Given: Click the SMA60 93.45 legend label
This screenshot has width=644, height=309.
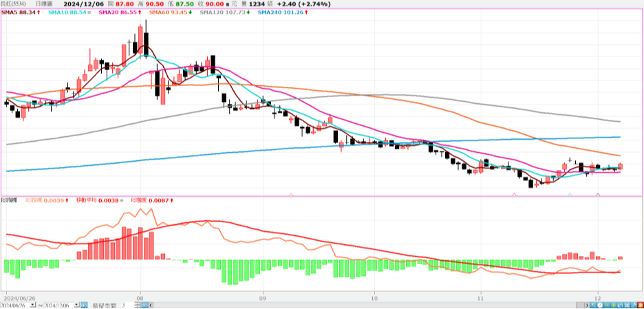Looking at the screenshot, I should click(x=171, y=12).
